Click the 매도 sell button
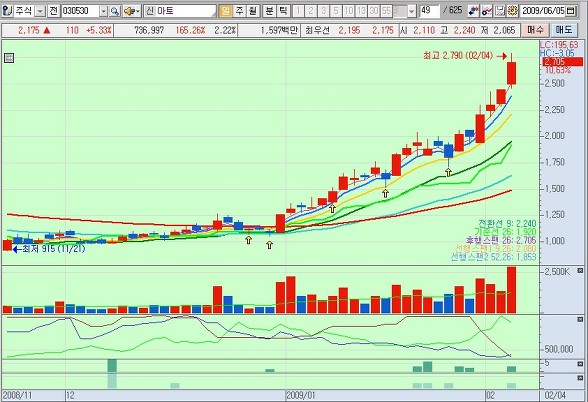 pos(564,30)
